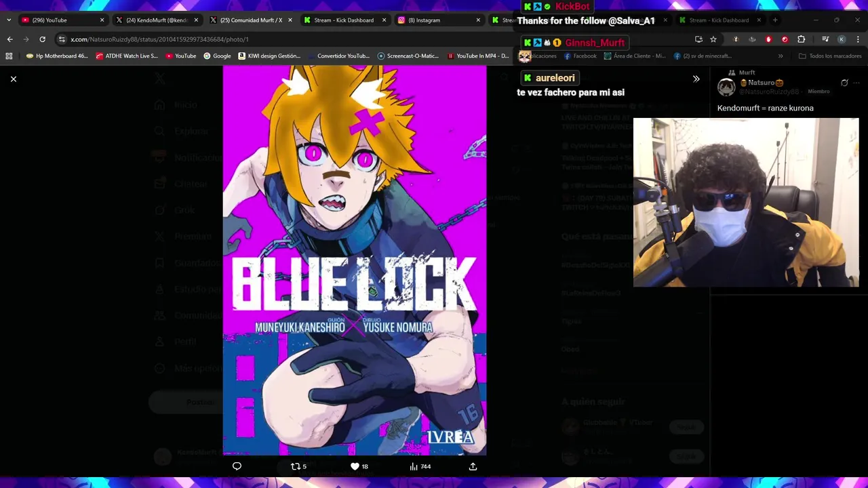Close the (296) YouTube tab
868x488 pixels.
[x=102, y=20]
